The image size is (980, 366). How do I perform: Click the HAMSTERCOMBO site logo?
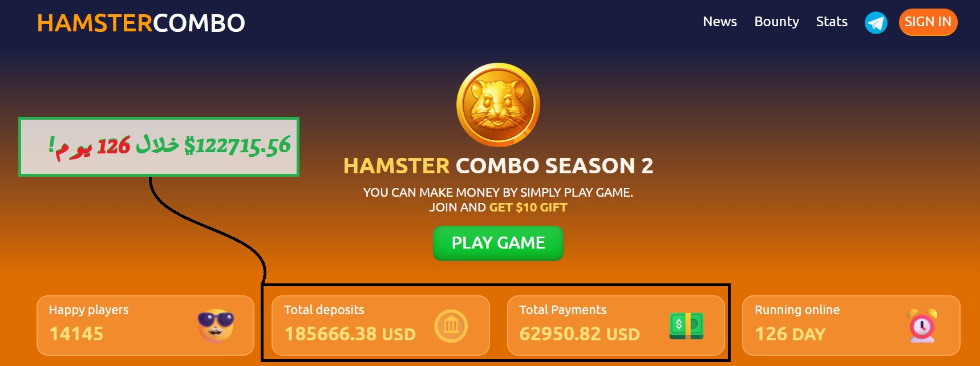(x=141, y=23)
